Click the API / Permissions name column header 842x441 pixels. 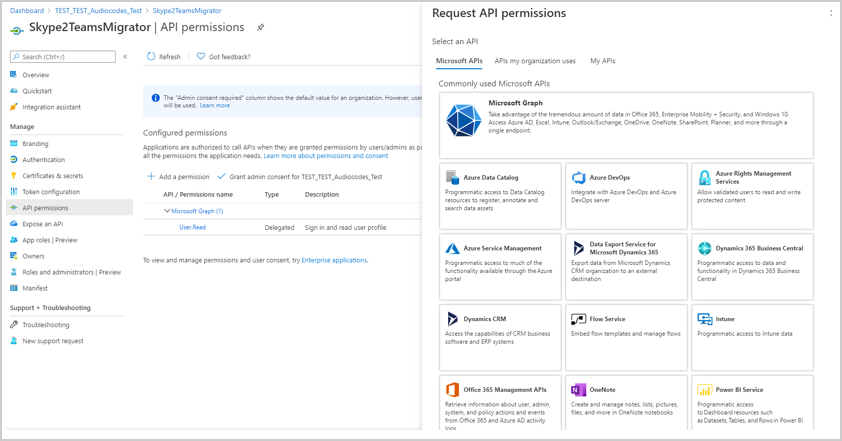pyautogui.click(x=198, y=194)
